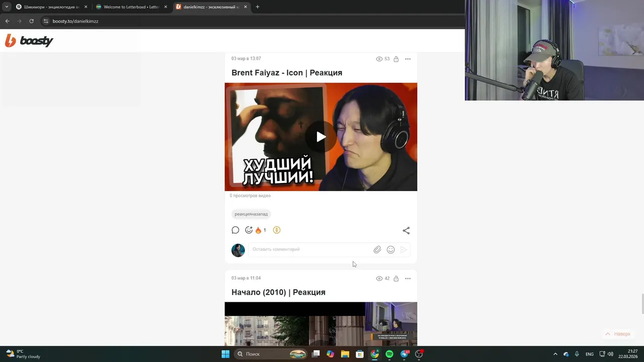
Task: Open File Explorer from the taskbar
Action: click(345, 354)
